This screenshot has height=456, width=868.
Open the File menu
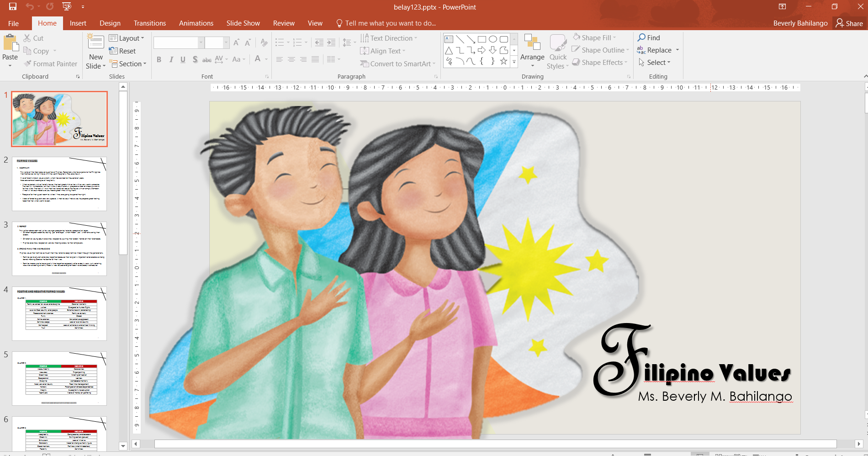(x=14, y=23)
